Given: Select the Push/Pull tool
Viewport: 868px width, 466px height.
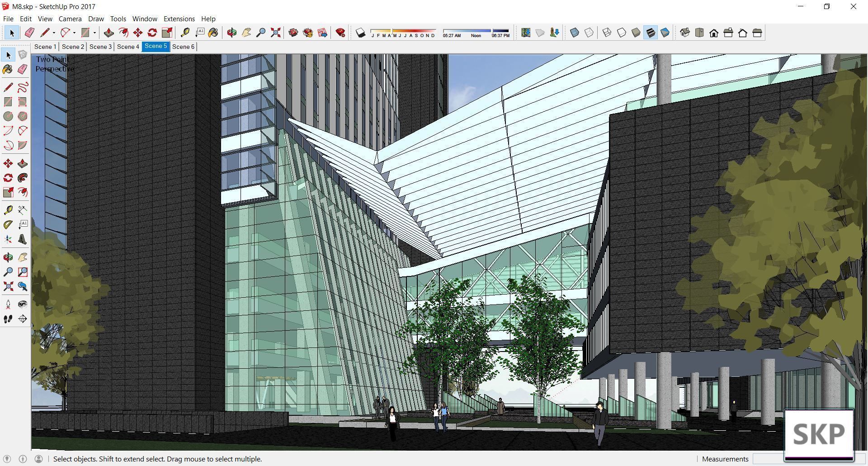Looking at the screenshot, I should point(108,33).
